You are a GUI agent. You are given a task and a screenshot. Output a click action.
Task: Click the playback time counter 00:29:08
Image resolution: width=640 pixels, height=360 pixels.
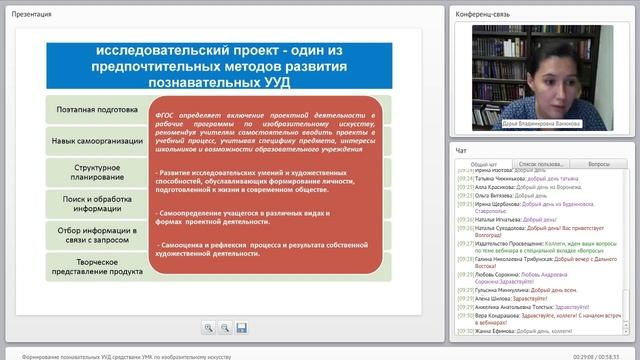click(x=583, y=357)
